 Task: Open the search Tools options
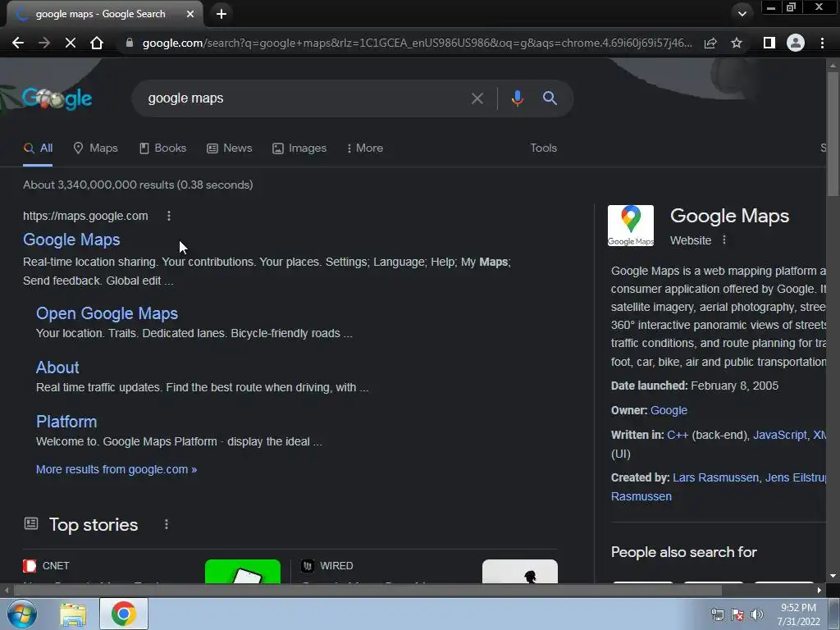(543, 148)
